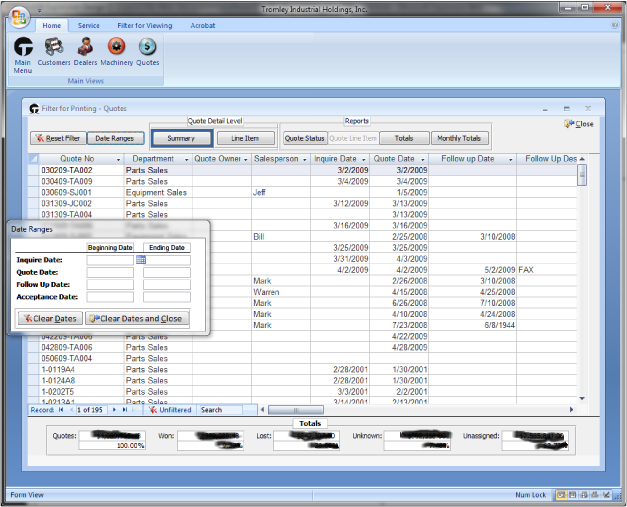Open Inquire Date column dropdown
Viewport: 627px width, 507px height.
click(x=363, y=160)
